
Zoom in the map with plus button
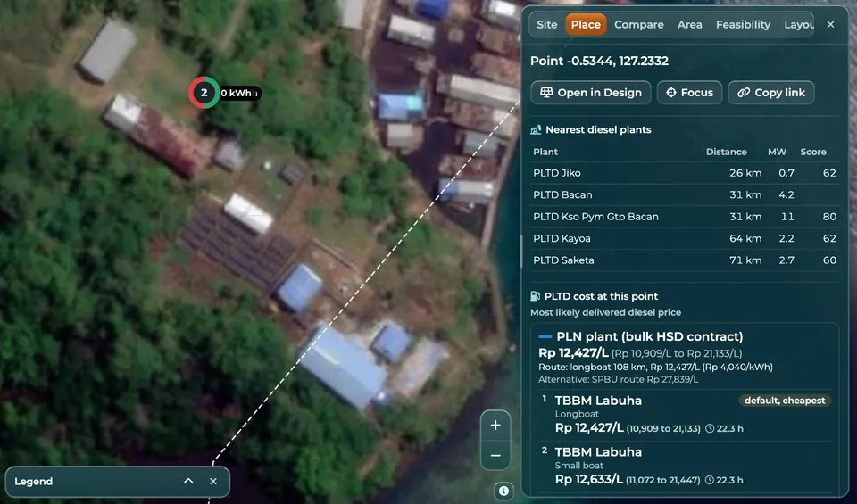point(495,426)
